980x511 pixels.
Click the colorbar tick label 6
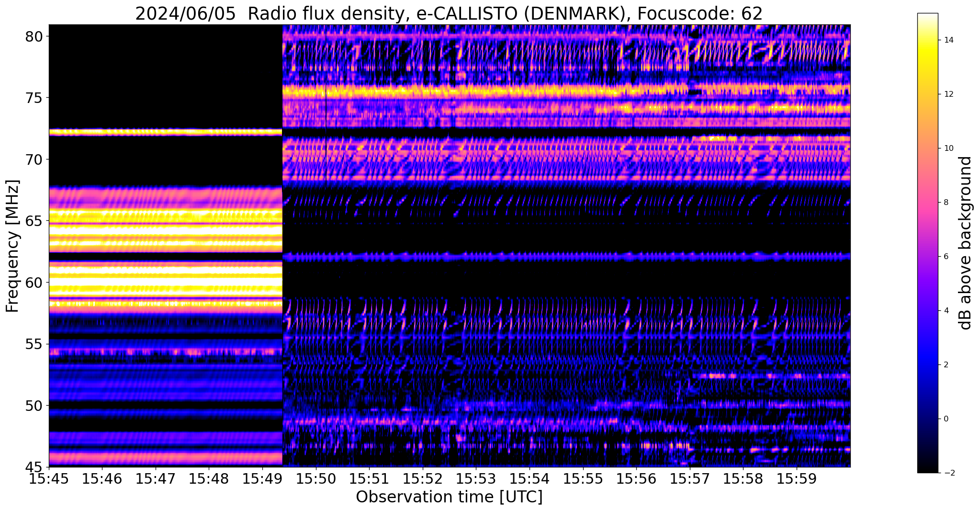click(x=946, y=257)
